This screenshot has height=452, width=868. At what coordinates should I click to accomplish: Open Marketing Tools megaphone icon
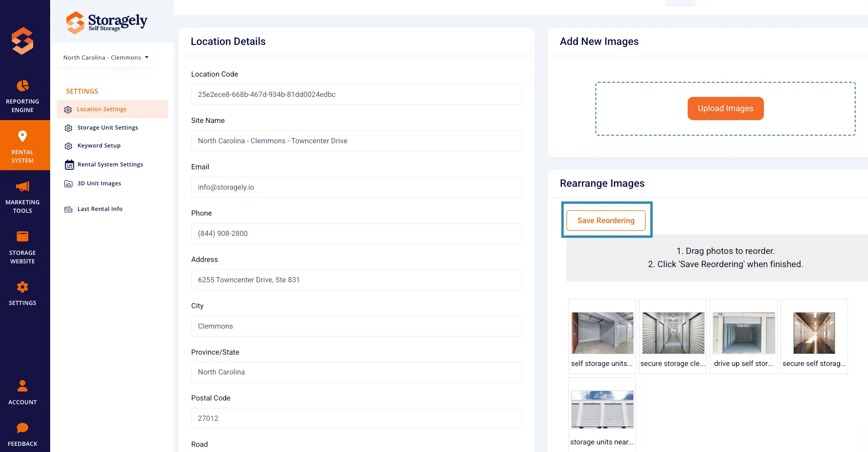tap(23, 186)
